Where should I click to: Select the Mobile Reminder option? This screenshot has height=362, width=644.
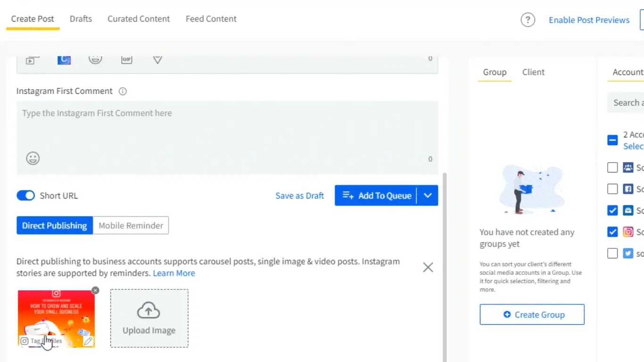point(131,226)
